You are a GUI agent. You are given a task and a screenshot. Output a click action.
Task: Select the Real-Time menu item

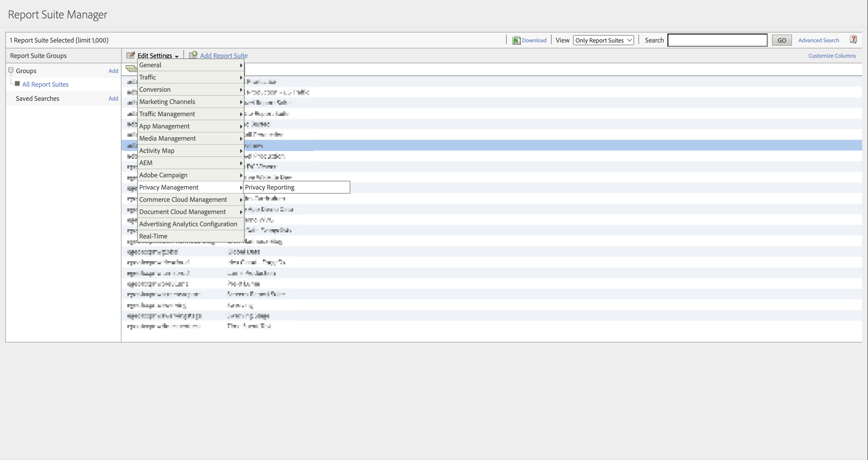(x=153, y=236)
